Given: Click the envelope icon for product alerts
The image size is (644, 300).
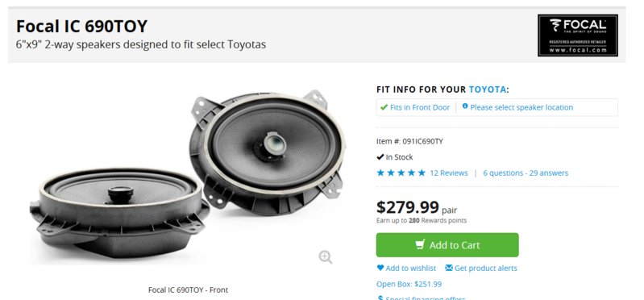Looking at the screenshot, I should [x=449, y=268].
